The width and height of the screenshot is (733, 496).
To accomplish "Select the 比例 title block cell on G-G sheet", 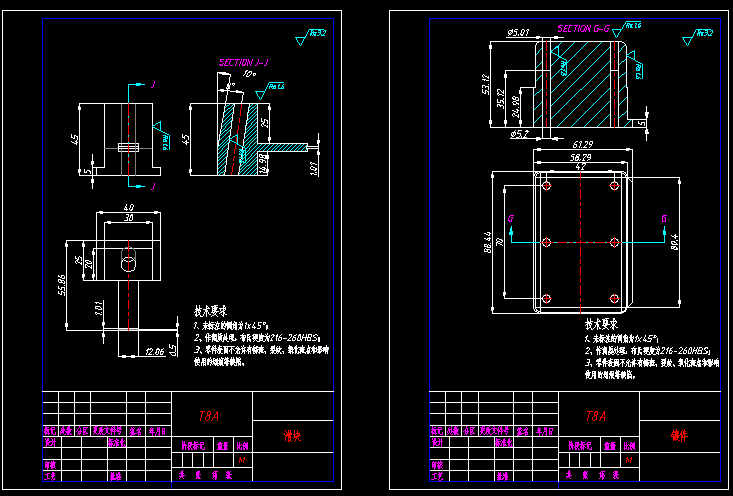I will pos(630,446).
